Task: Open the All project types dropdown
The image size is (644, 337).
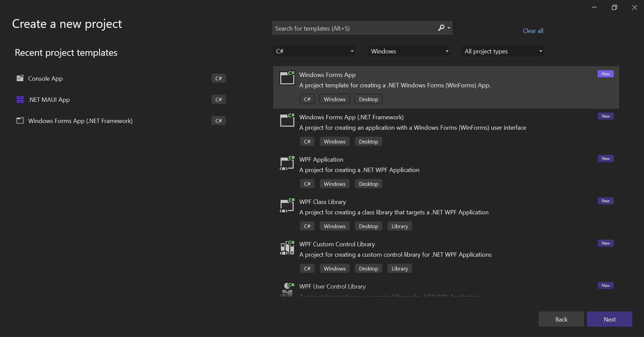Action: 503,51
